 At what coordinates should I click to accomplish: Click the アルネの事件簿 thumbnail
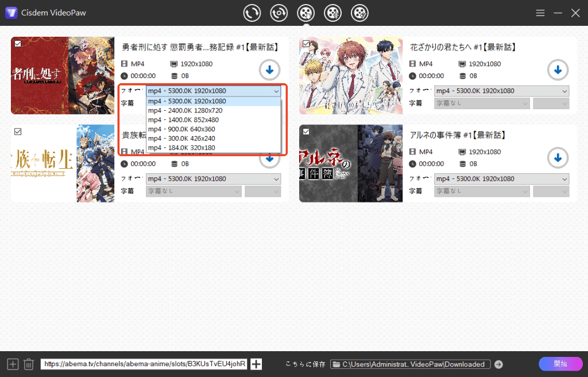351,164
